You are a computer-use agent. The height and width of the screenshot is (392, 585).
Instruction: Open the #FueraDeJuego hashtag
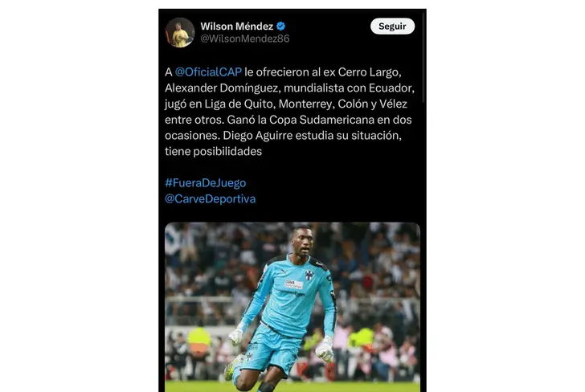(205, 183)
